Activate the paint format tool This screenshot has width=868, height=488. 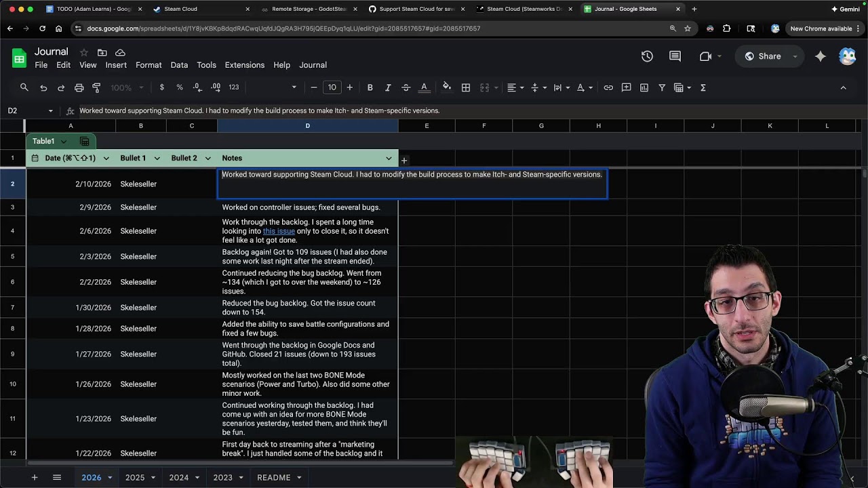pyautogui.click(x=96, y=87)
